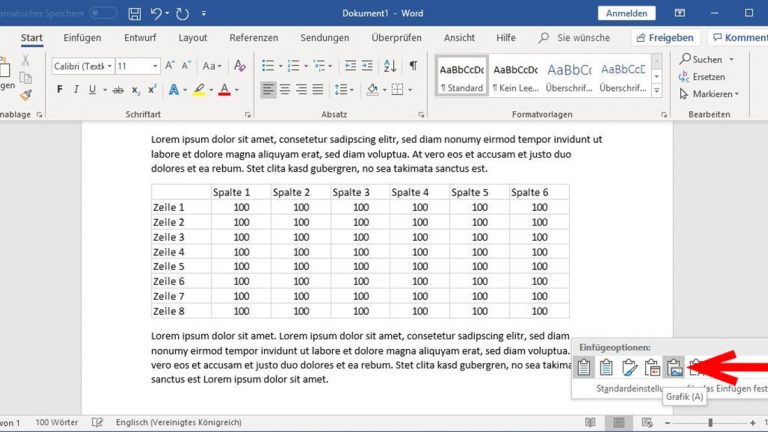768x432 pixels.
Task: Click the Grafik paste option icon
Action: pyautogui.click(x=675, y=367)
